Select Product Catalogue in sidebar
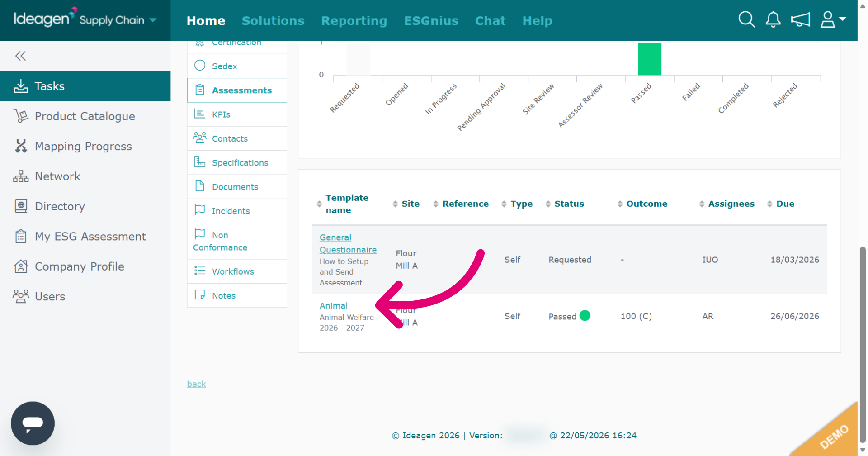Image resolution: width=868 pixels, height=456 pixels. 85,116
